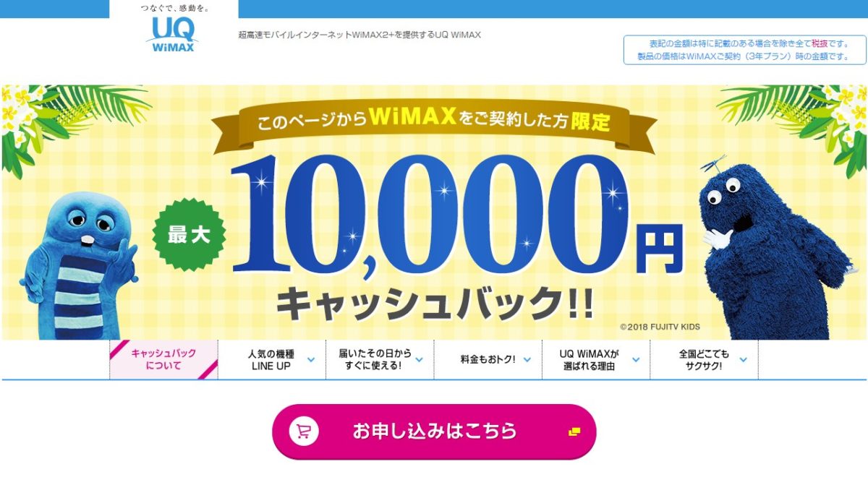Expand 届いたその日からすぐに使える chevron
The image size is (868, 485).
(x=419, y=359)
